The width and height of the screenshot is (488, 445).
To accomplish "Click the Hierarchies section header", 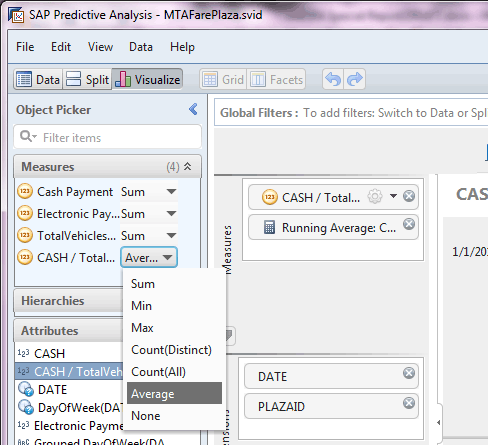I will pyautogui.click(x=68, y=301).
